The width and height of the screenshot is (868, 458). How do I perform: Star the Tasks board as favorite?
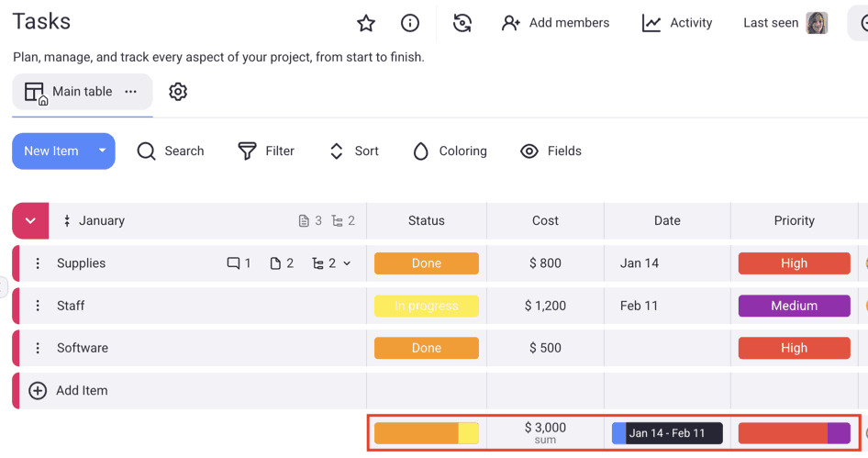coord(366,23)
